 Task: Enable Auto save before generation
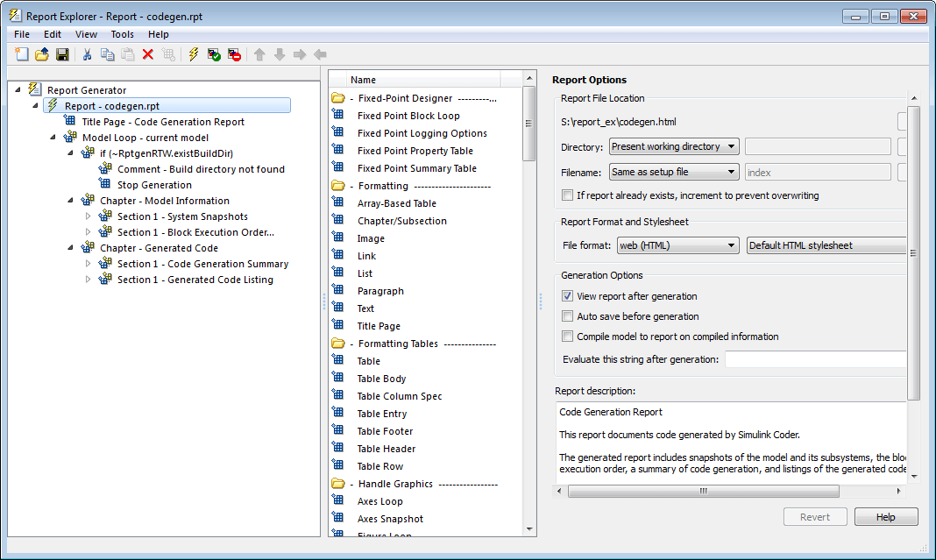[x=568, y=316]
